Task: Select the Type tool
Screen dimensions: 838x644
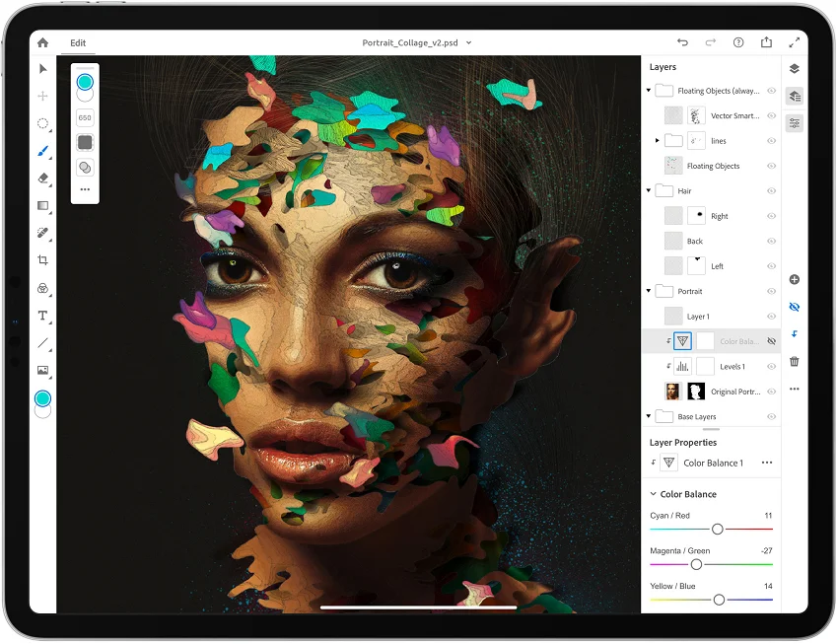Action: (x=42, y=316)
